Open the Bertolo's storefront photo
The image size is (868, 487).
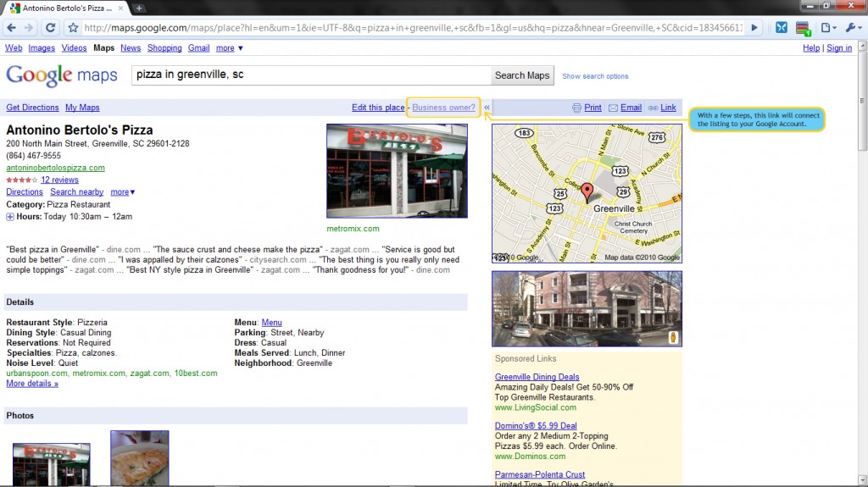(x=397, y=171)
